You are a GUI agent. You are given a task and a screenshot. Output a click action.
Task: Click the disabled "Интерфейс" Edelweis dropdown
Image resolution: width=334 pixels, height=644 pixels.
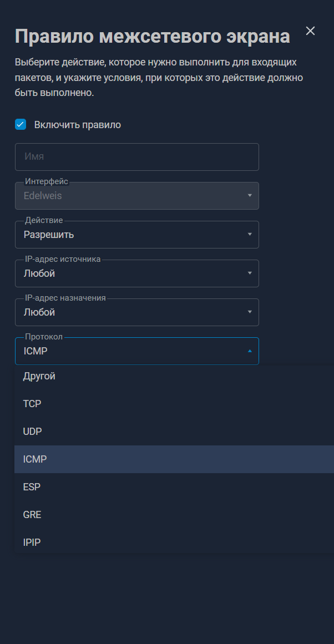[128, 196]
